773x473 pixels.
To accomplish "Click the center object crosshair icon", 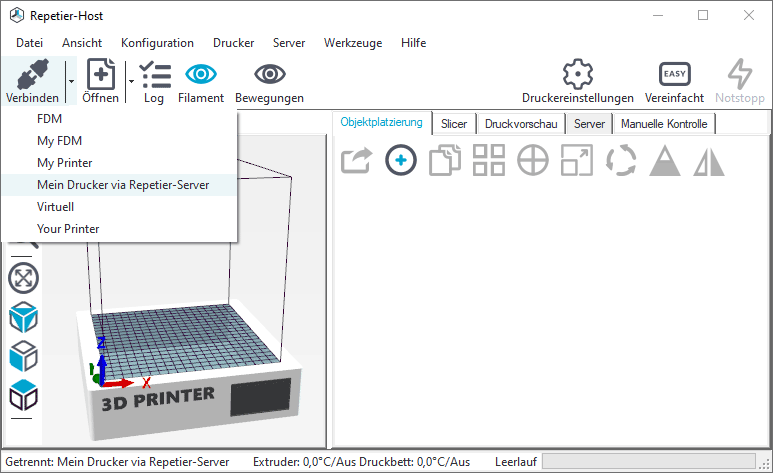I will [x=533, y=160].
